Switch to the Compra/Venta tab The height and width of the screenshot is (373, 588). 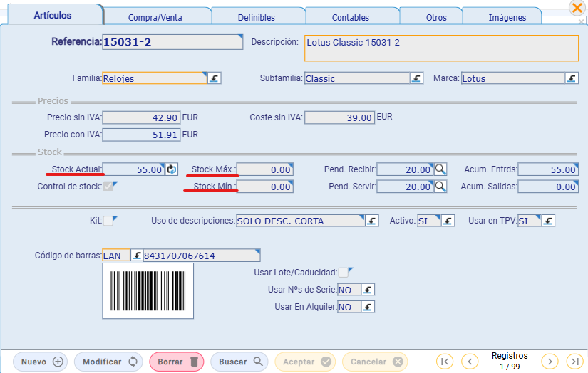pos(155,17)
